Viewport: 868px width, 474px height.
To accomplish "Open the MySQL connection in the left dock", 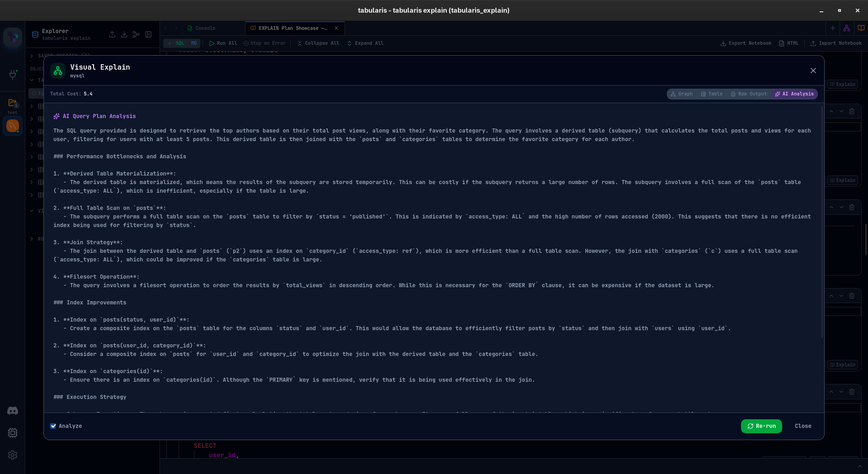I will [13, 126].
